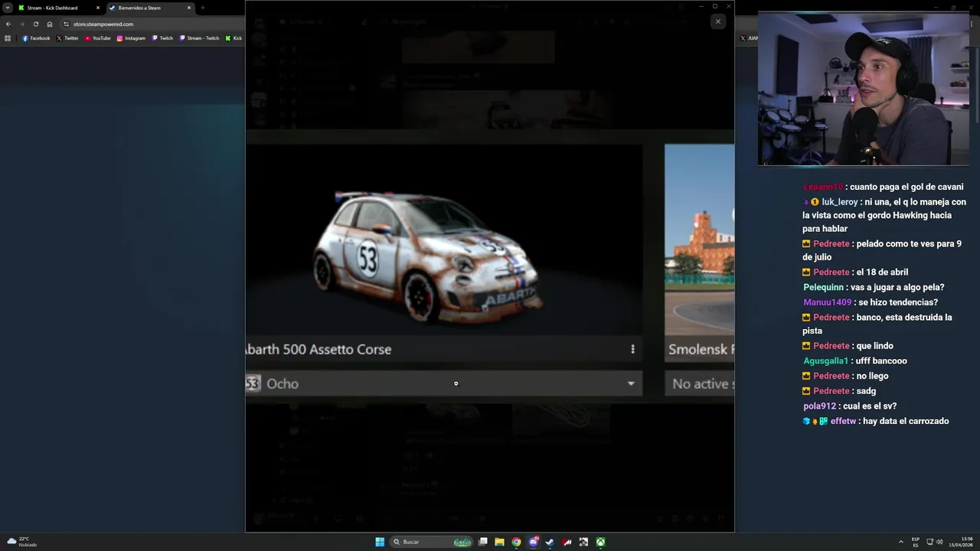Click chat username Manuu1409
The image size is (980, 551).
point(827,302)
